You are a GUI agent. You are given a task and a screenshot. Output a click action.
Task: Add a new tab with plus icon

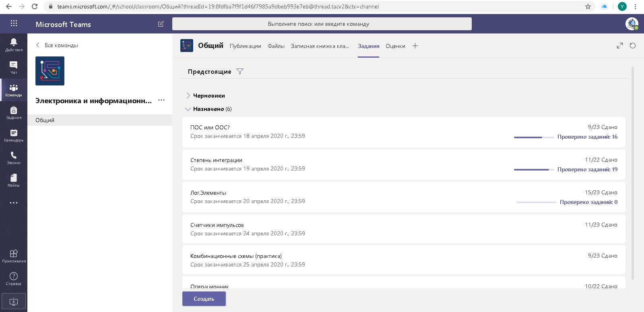(415, 46)
